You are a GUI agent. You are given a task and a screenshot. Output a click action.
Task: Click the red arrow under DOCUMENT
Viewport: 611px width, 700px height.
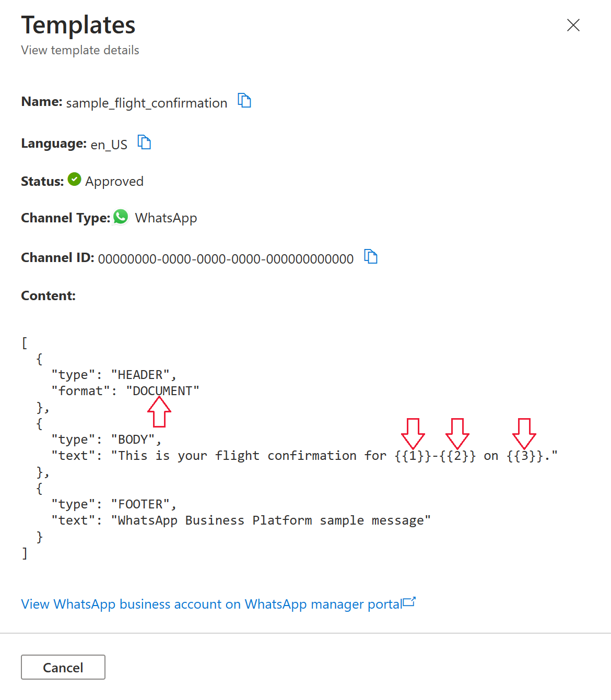(x=159, y=412)
